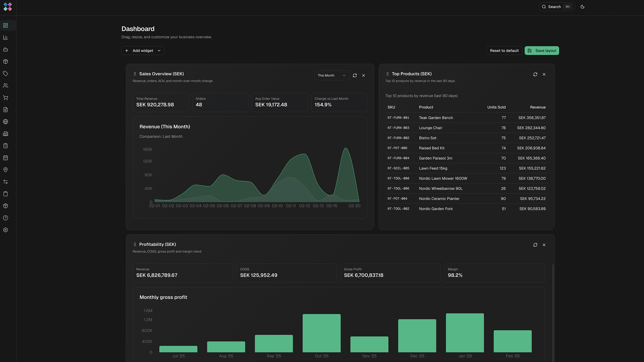Screen dimensions: 644x362
Task: Open the This Month period dropdown
Action: click(332, 75)
